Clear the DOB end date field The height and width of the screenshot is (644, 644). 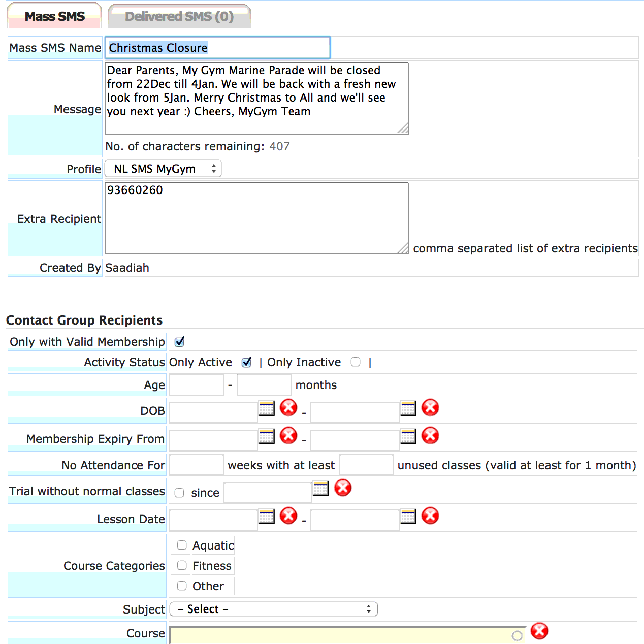pos(430,407)
